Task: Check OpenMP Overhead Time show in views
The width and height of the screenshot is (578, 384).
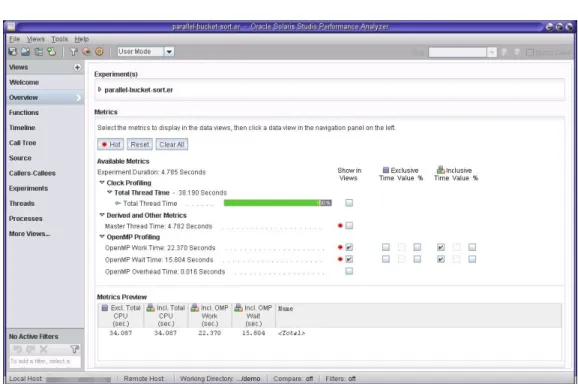Action: pos(349,271)
